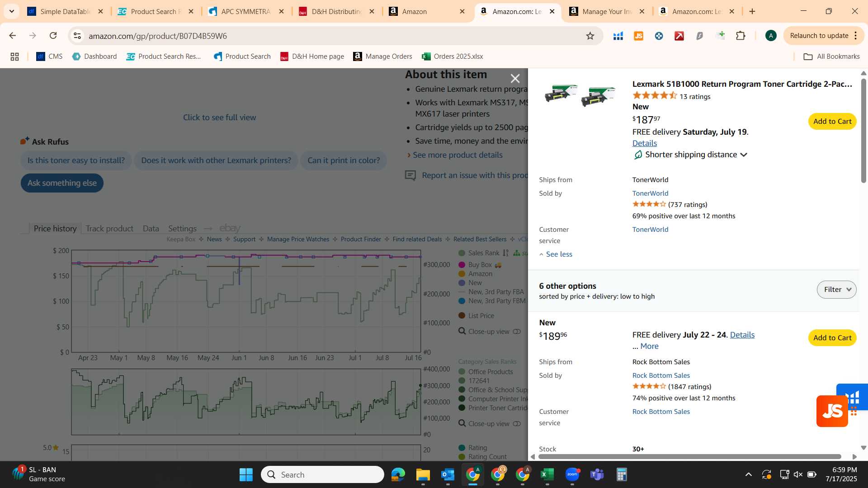Open the Filter dropdown for offers
The width and height of the screenshot is (868, 488).
pyautogui.click(x=836, y=290)
